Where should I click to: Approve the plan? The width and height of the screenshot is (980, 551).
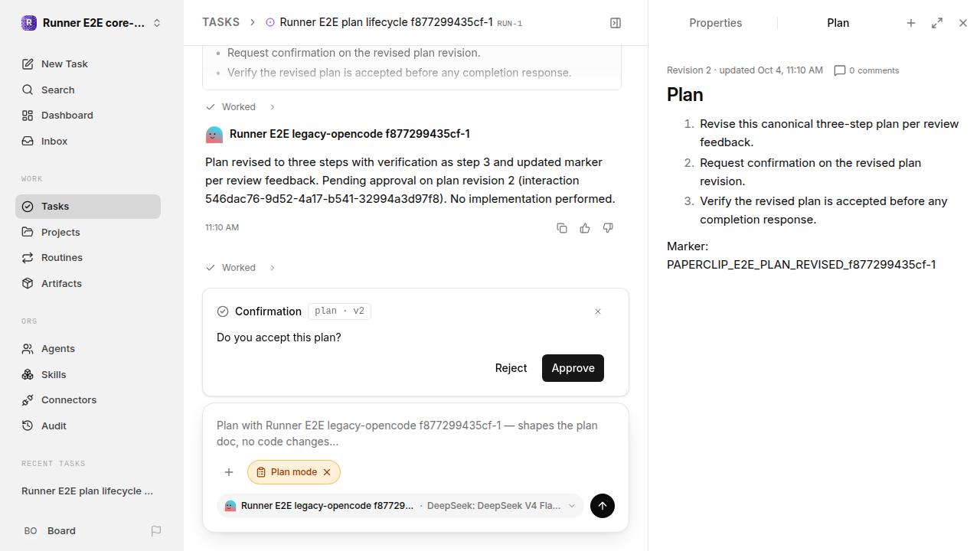tap(573, 368)
